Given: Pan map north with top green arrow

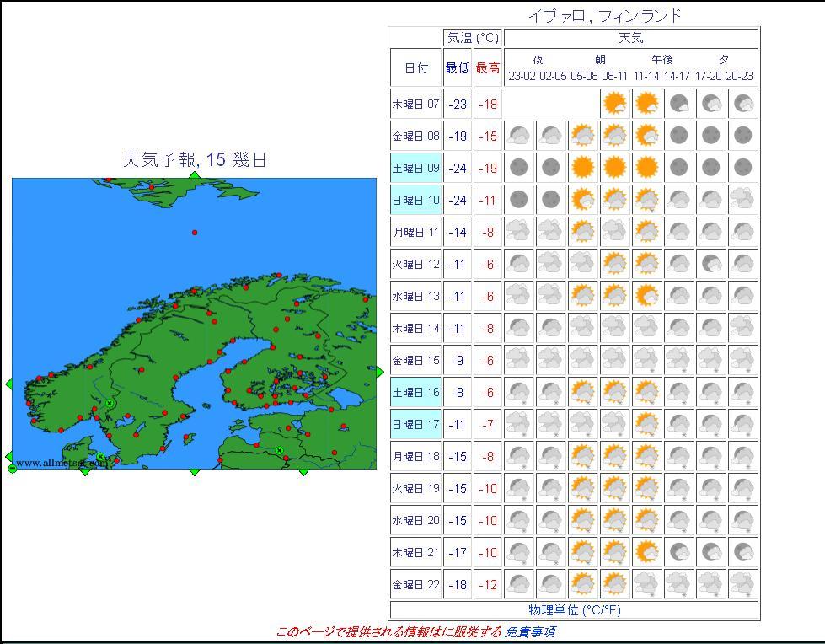Looking at the screenshot, I should pyautogui.click(x=195, y=175).
